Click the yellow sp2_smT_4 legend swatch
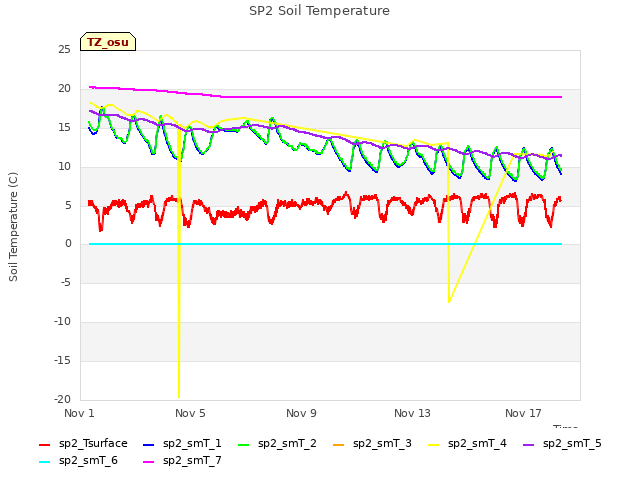 point(433,444)
